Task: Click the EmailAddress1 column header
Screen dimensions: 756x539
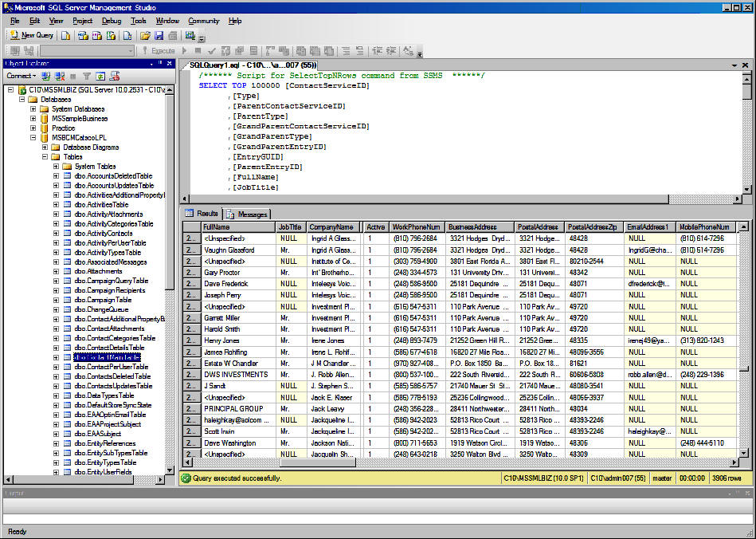Action: [x=649, y=226]
